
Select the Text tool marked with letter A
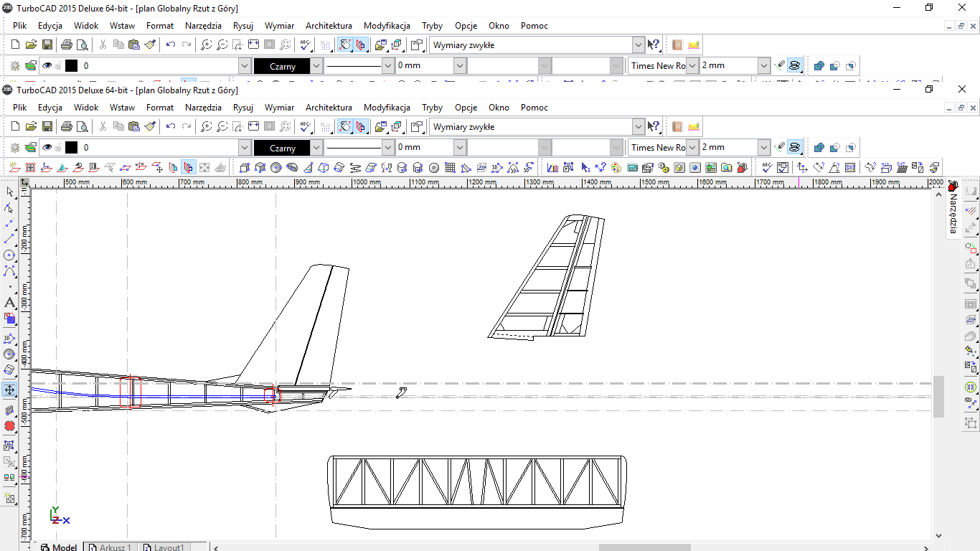point(9,303)
